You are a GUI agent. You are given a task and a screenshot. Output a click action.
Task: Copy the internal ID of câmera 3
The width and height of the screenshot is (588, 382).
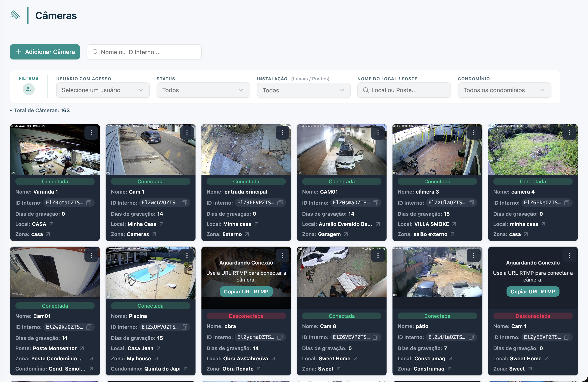tap(471, 203)
